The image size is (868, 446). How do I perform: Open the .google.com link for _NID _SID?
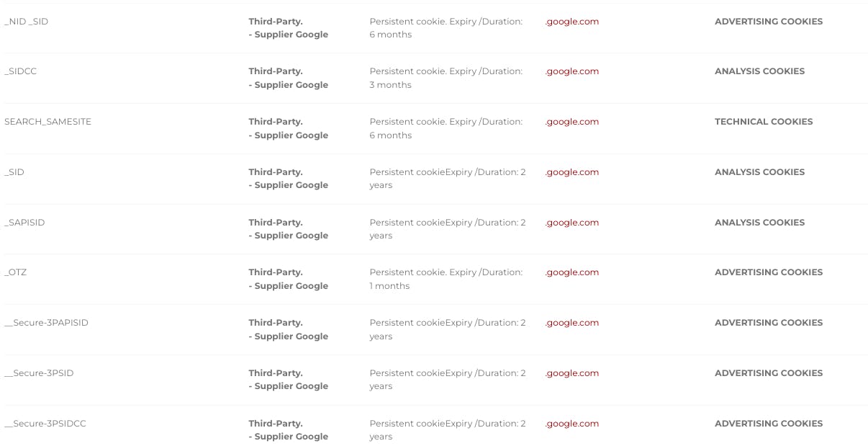(572, 22)
